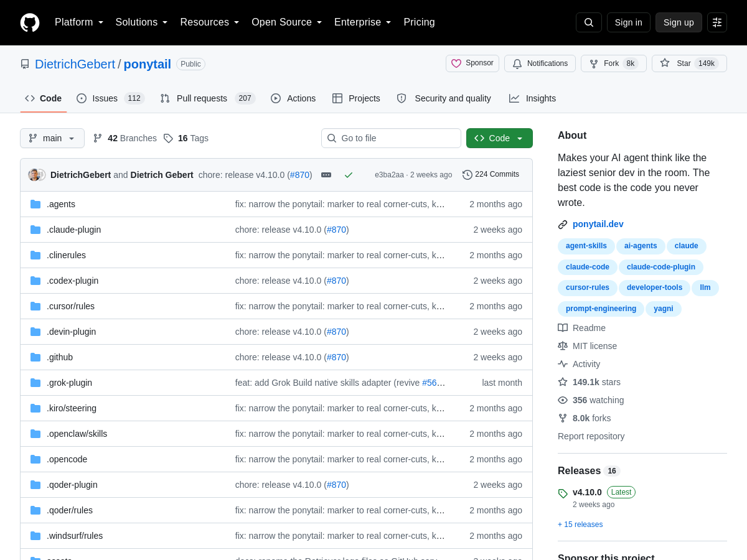Click the .github folder icon

click(35, 357)
